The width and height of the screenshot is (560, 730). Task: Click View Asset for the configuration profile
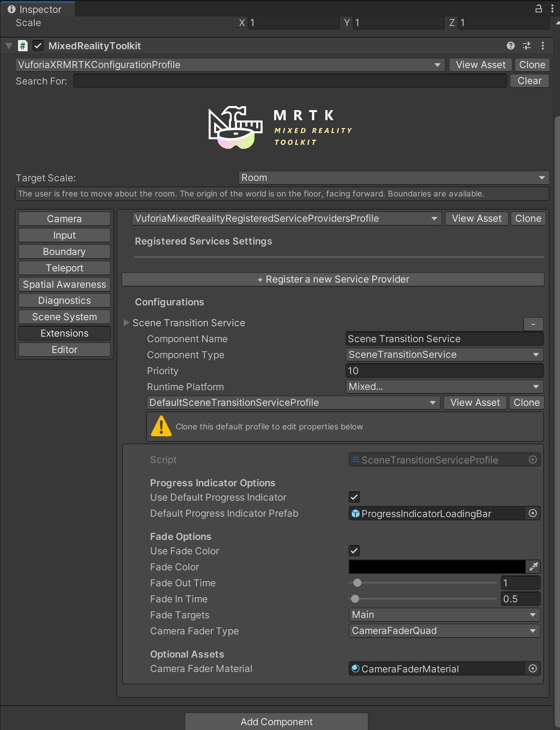[480, 65]
